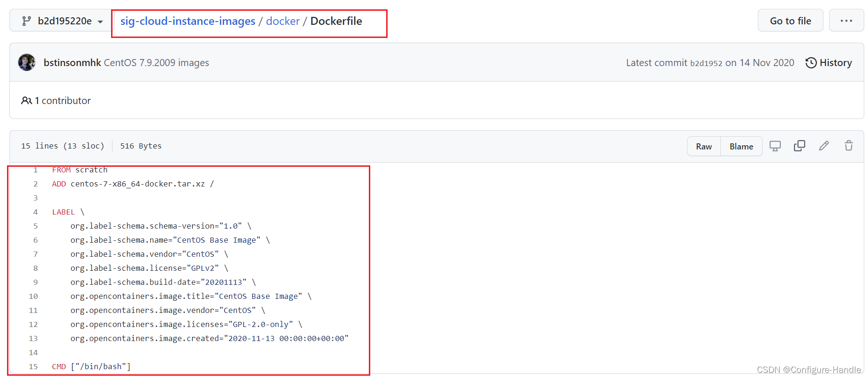Navigate to docker folder breadcrumb

(x=283, y=21)
